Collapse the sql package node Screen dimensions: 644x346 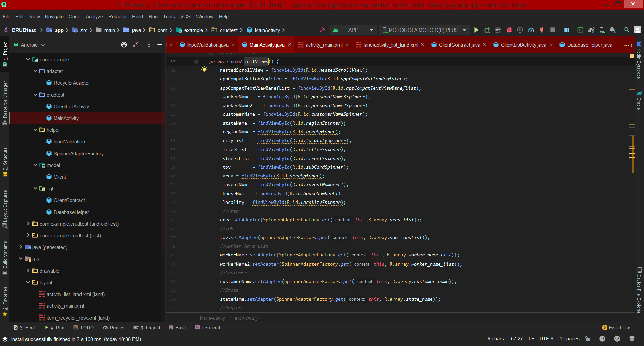point(35,188)
